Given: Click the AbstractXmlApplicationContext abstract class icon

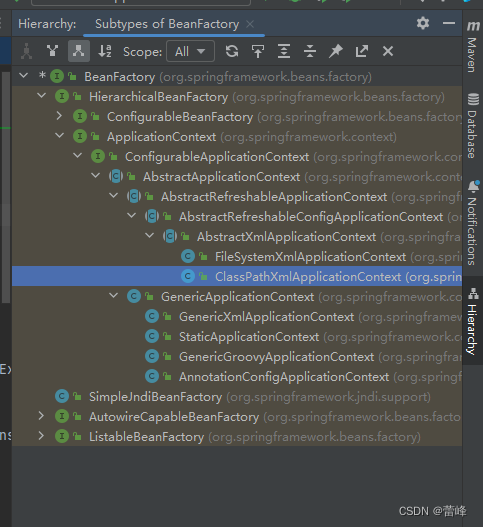Looking at the screenshot, I should click(170, 237).
